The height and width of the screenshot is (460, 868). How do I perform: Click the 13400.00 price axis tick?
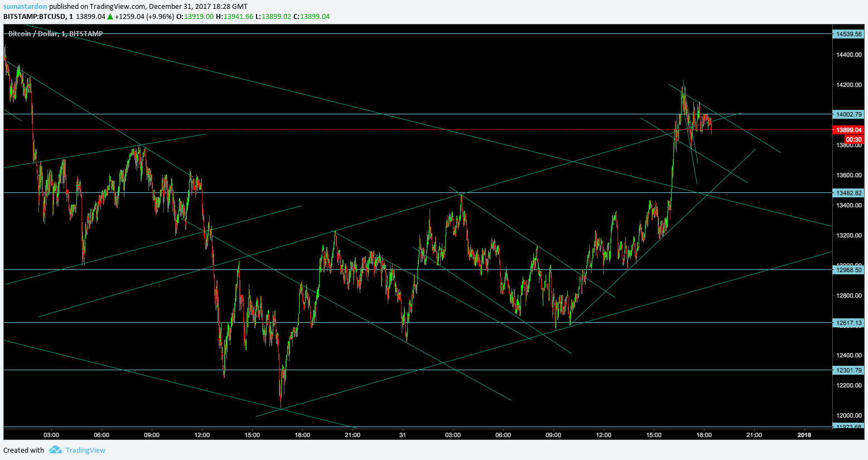pos(848,205)
